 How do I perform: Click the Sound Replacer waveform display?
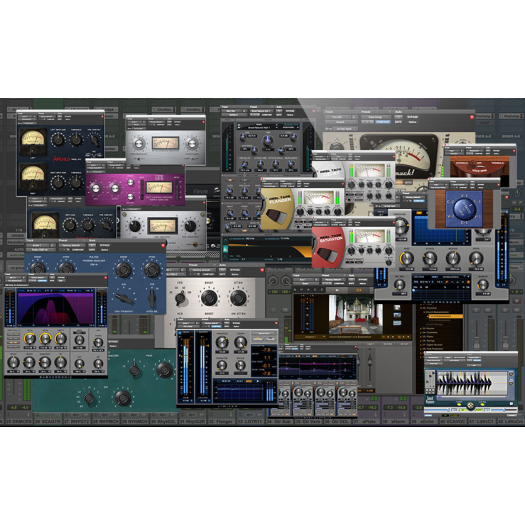pyautogui.click(x=472, y=383)
